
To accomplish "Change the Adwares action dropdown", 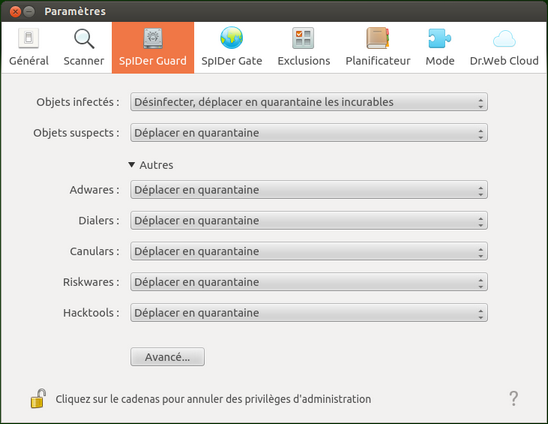I will click(309, 190).
